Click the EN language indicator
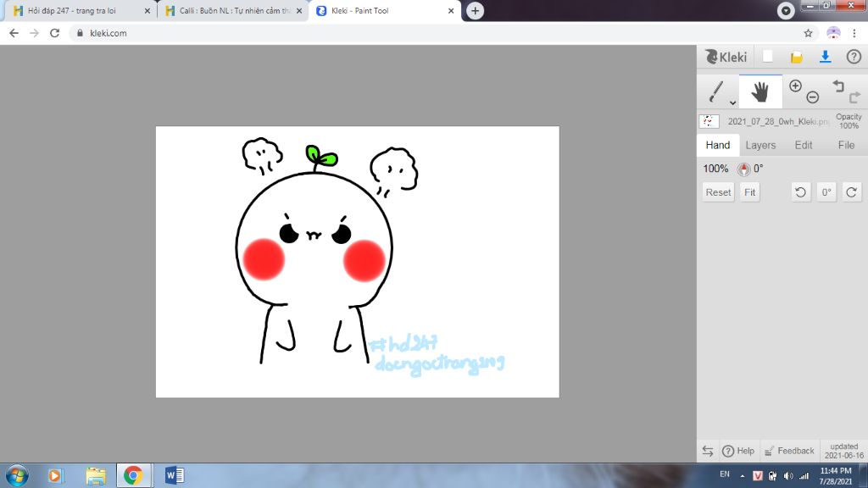This screenshot has height=488, width=868. pos(725,474)
